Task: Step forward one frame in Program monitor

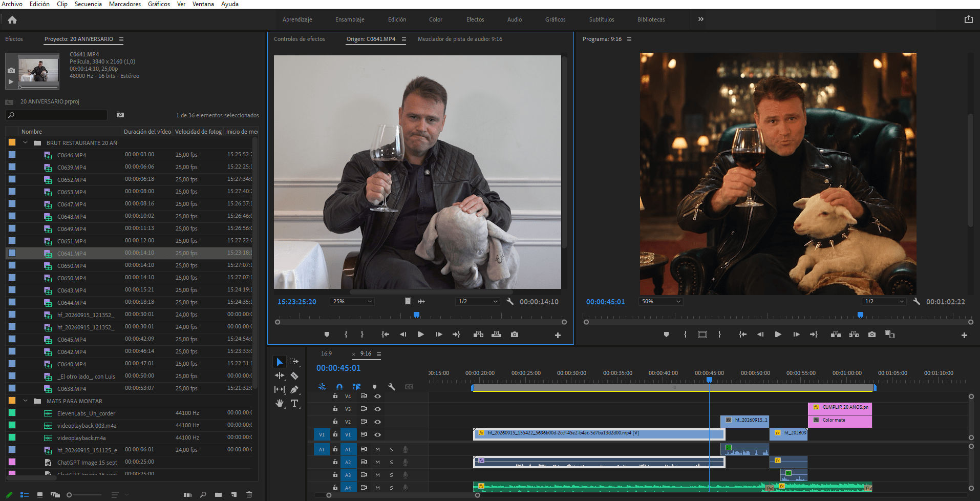Action: tap(796, 335)
